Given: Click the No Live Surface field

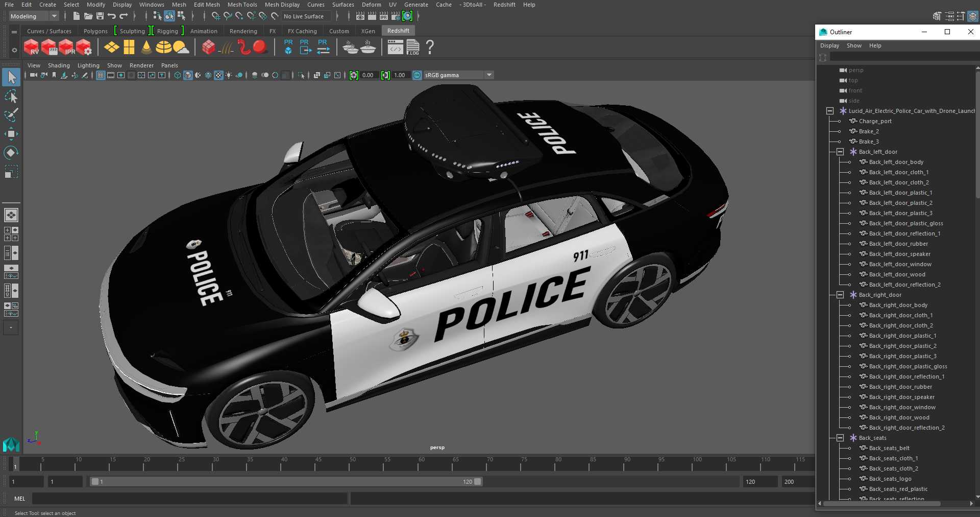Looking at the screenshot, I should coord(307,16).
